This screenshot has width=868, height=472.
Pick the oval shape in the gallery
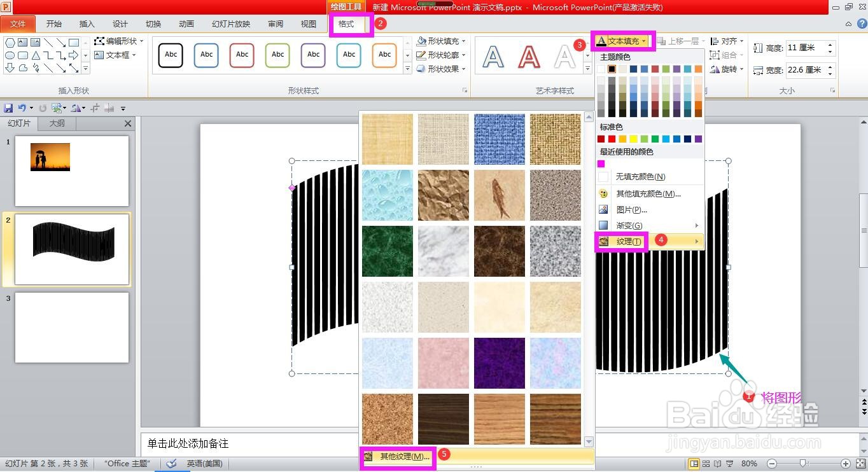[x=10, y=55]
